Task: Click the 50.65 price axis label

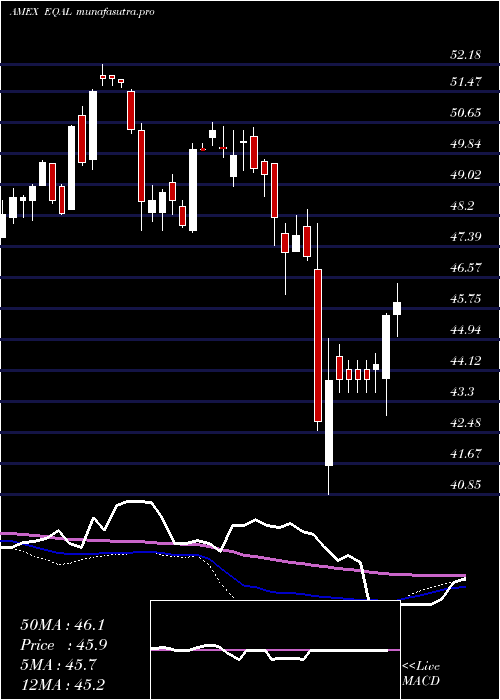Action: coord(465,112)
